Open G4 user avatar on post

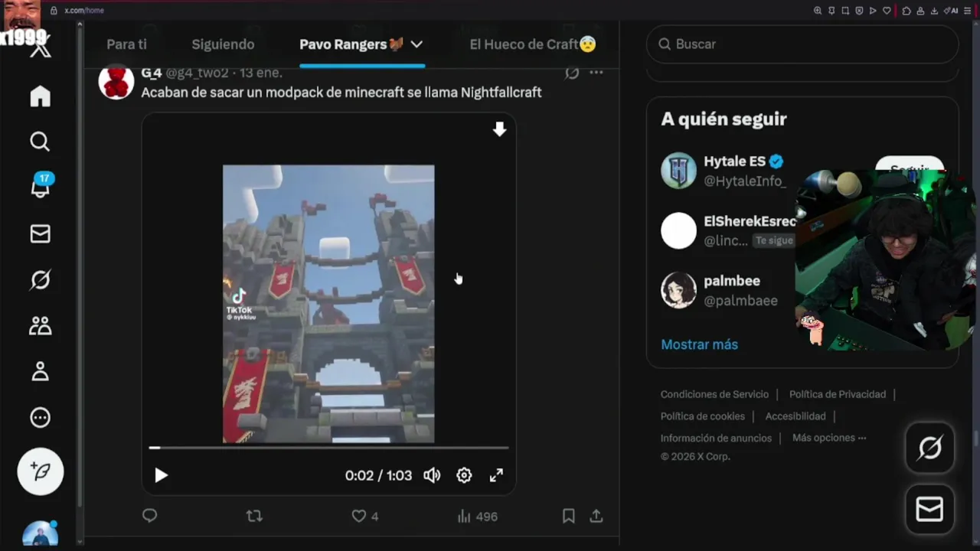[116, 82]
